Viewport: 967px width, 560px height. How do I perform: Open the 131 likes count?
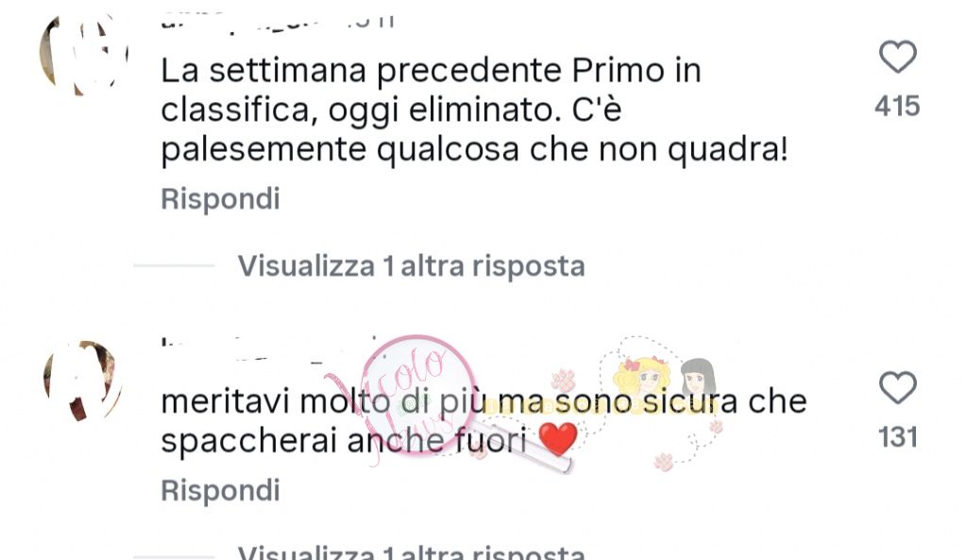[898, 437]
